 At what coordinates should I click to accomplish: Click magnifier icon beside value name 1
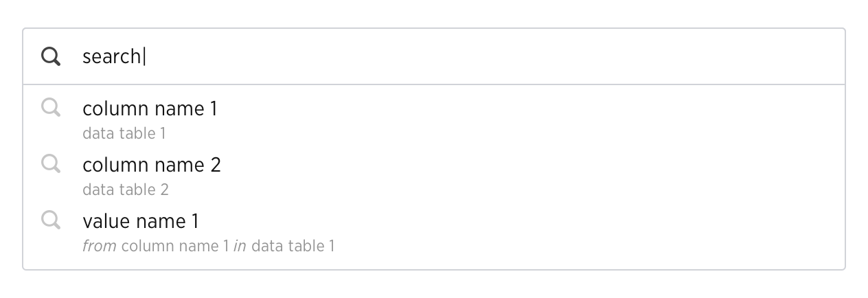(51, 220)
